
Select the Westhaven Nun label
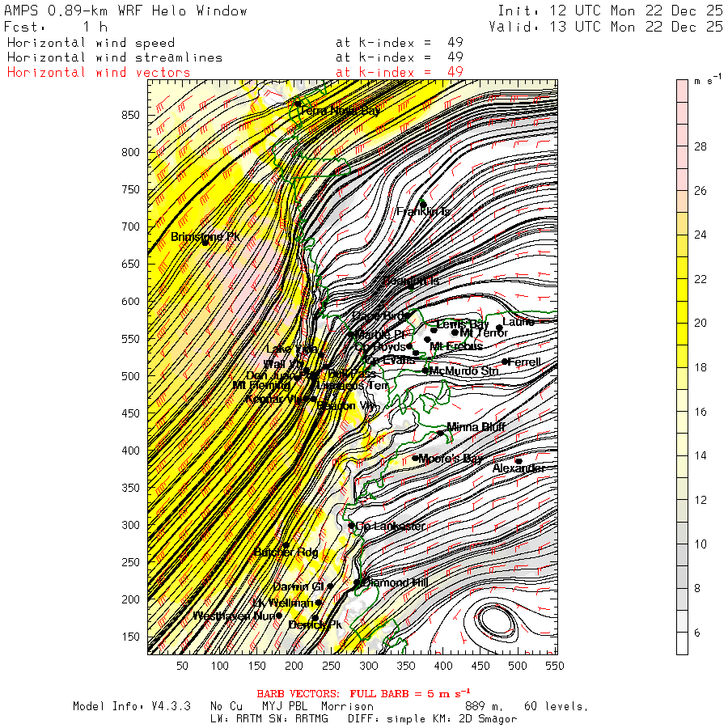point(235,616)
